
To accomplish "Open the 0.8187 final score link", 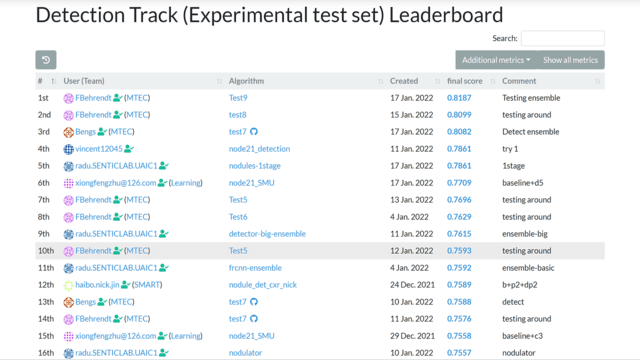I will [x=459, y=98].
